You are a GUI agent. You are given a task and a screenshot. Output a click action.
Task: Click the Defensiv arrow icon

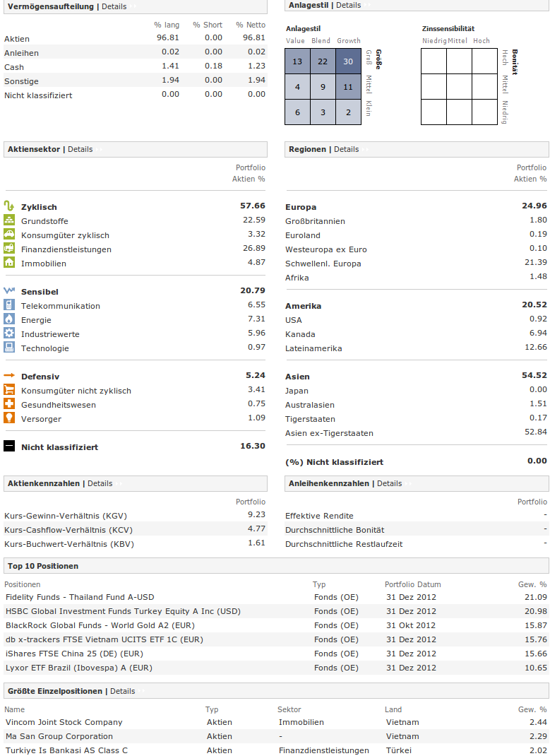(9, 376)
